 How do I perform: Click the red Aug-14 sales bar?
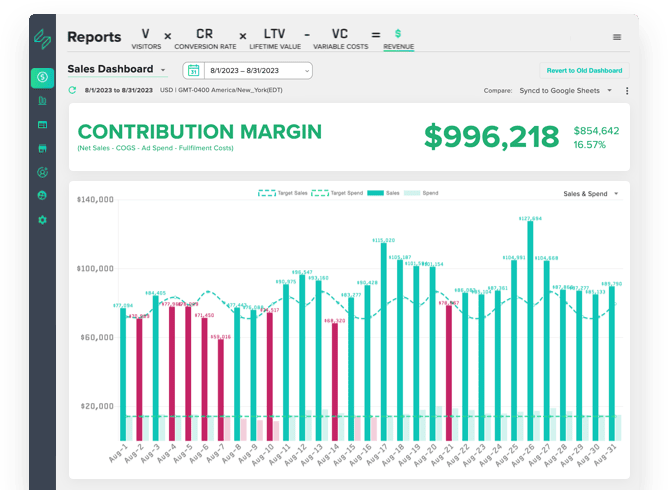pyautogui.click(x=335, y=382)
